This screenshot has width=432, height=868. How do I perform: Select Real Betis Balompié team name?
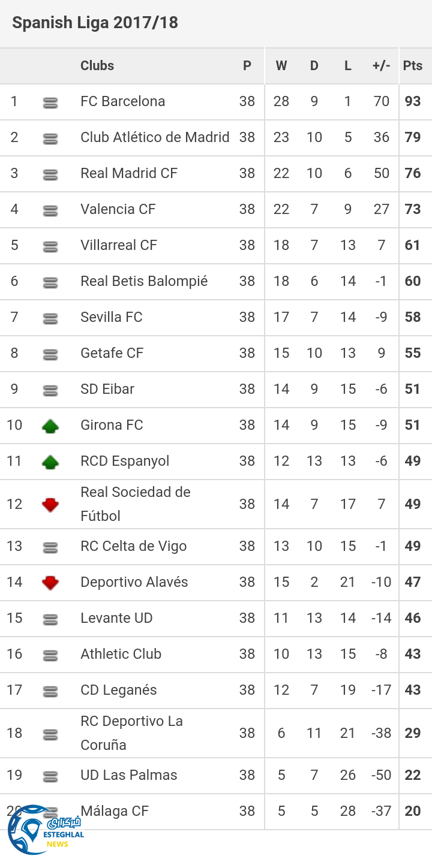pyautogui.click(x=144, y=281)
